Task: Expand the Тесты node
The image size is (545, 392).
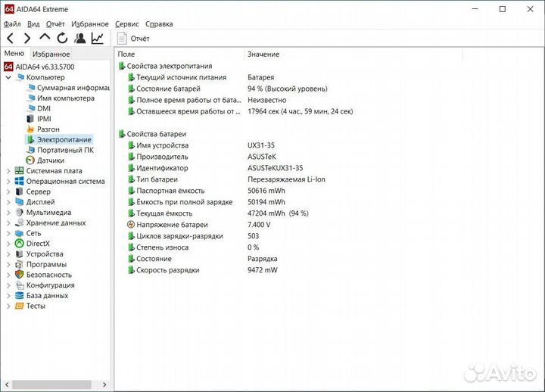Action: [x=8, y=306]
